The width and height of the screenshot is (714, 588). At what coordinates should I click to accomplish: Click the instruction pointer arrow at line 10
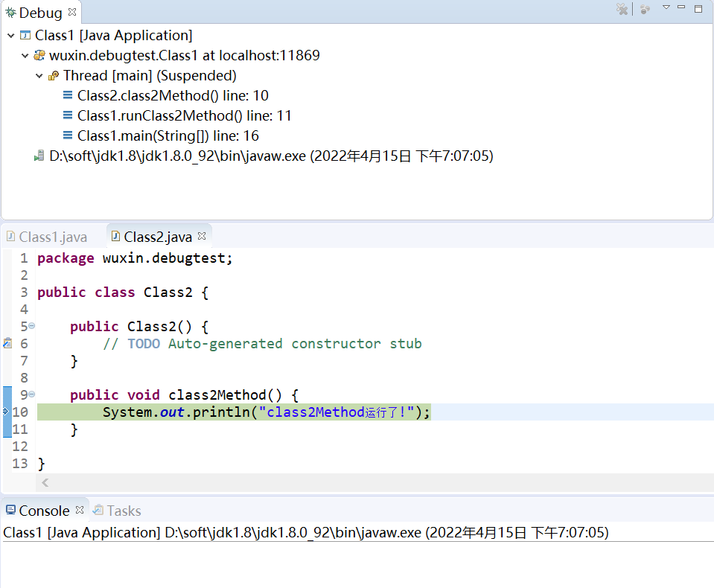pos(6,412)
